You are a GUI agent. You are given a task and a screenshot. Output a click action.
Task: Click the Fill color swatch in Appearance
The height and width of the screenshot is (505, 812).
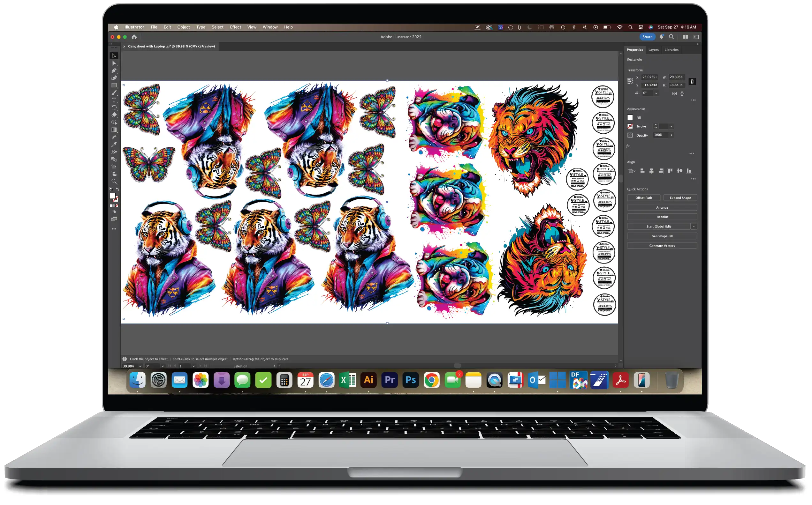pyautogui.click(x=630, y=118)
